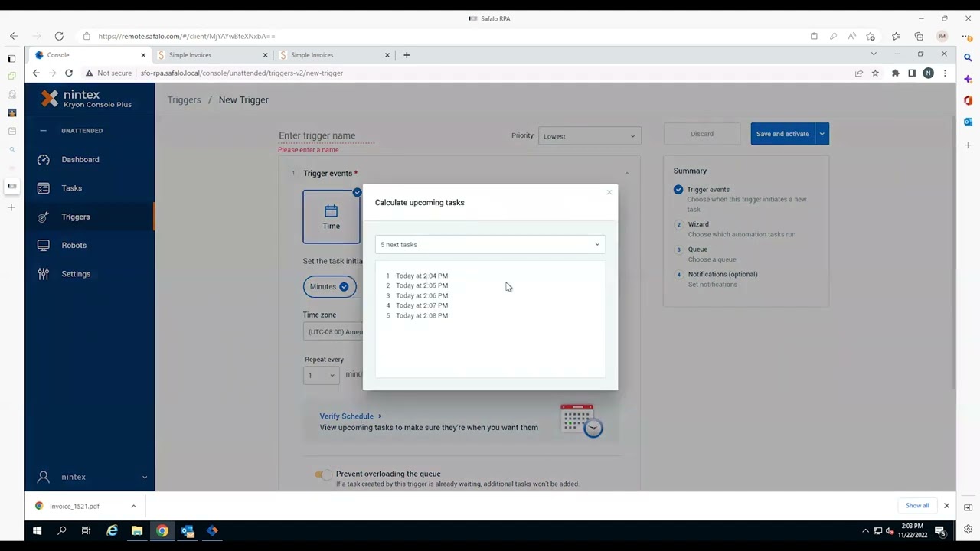Open a new tab in inner browser
980x551 pixels.
[407, 55]
